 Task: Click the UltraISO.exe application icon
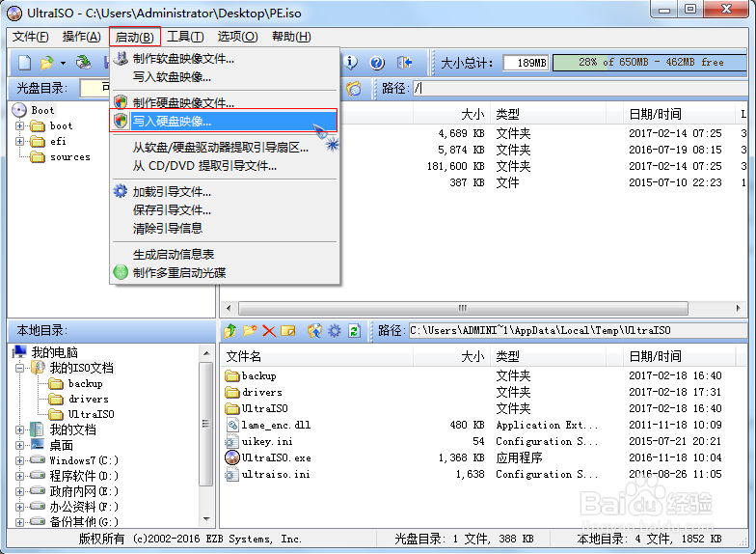pyautogui.click(x=232, y=457)
